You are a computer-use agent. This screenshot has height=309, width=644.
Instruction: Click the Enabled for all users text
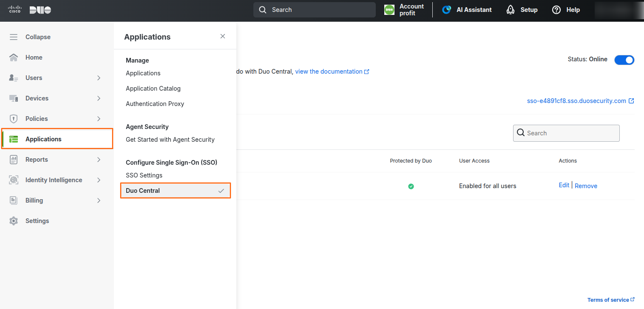[x=488, y=186]
